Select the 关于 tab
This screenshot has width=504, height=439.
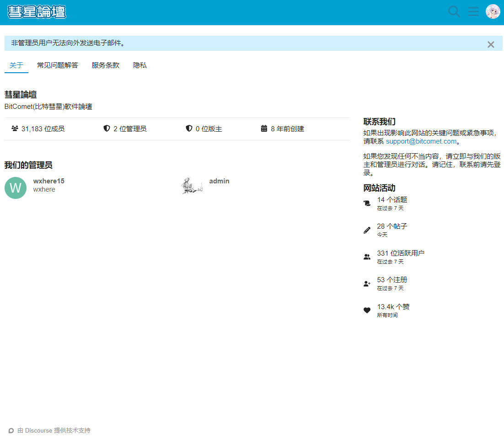(16, 65)
